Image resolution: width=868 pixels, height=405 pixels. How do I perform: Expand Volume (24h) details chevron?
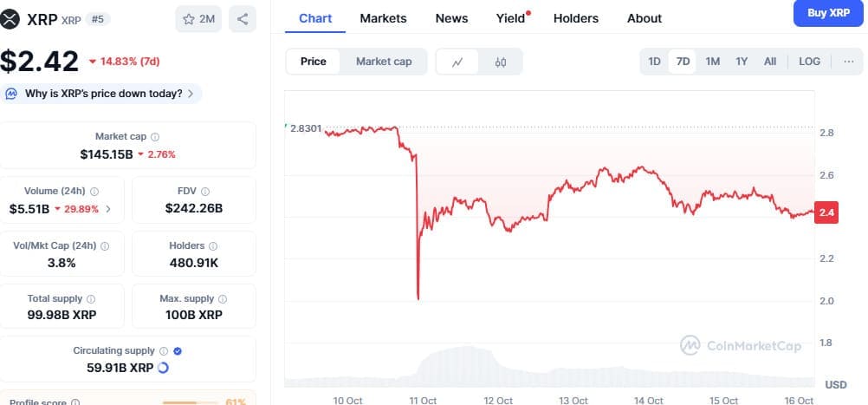pos(108,209)
